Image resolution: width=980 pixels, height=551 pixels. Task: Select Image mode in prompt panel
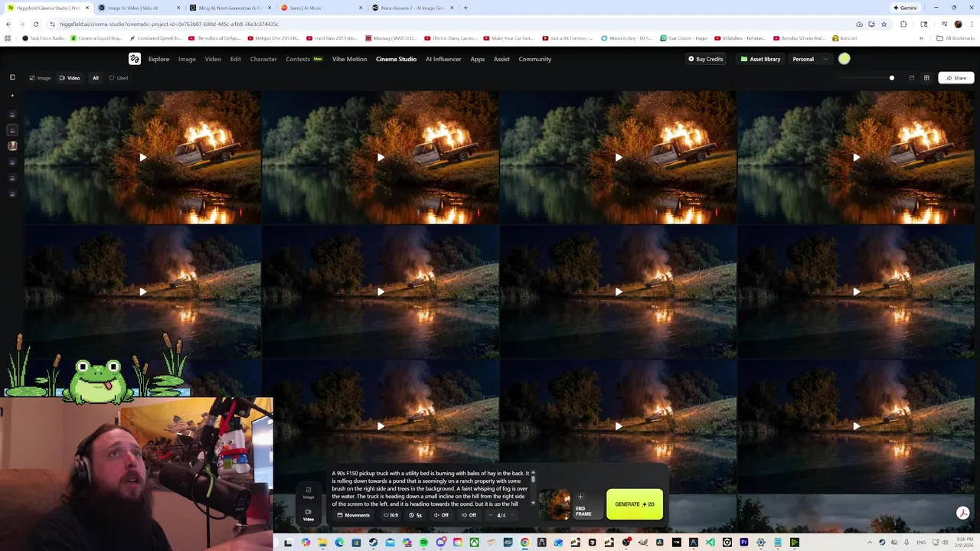(309, 492)
